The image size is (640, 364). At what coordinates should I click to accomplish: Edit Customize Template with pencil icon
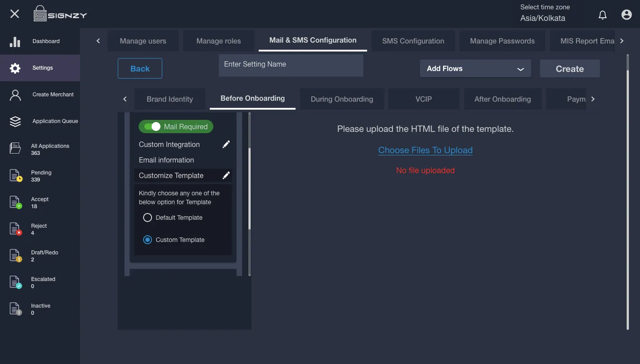[226, 175]
